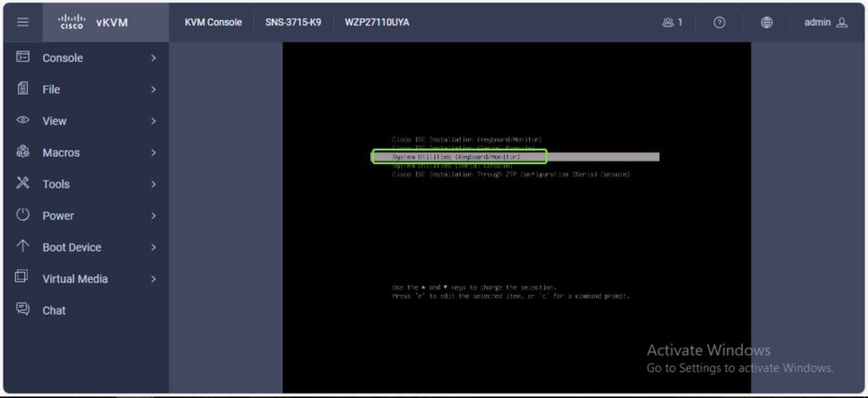Select ISE Installation Through ZTP Configuration entry
The height and width of the screenshot is (398, 868).
coord(510,175)
